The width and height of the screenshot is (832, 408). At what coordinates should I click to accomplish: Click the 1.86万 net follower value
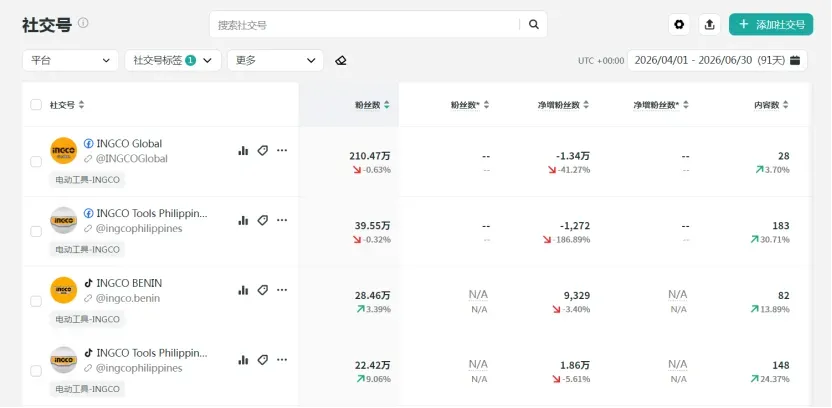click(575, 366)
